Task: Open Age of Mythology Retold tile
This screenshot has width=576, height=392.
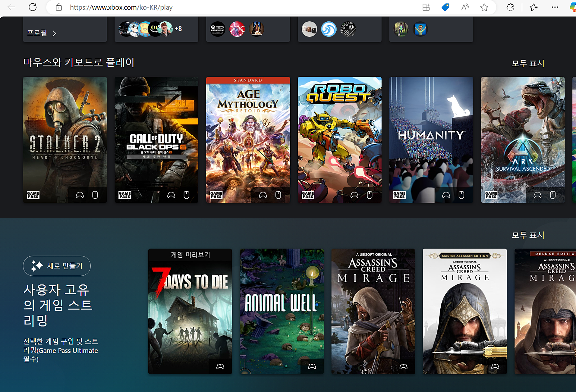Action: 248,140
